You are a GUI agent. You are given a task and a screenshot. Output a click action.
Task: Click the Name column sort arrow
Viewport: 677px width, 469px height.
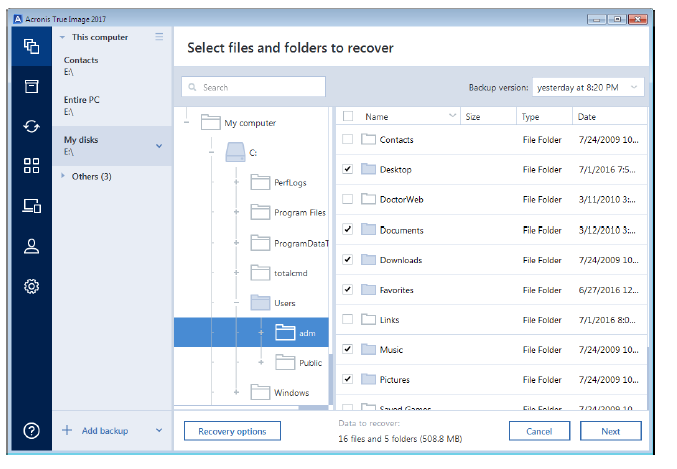(x=452, y=115)
